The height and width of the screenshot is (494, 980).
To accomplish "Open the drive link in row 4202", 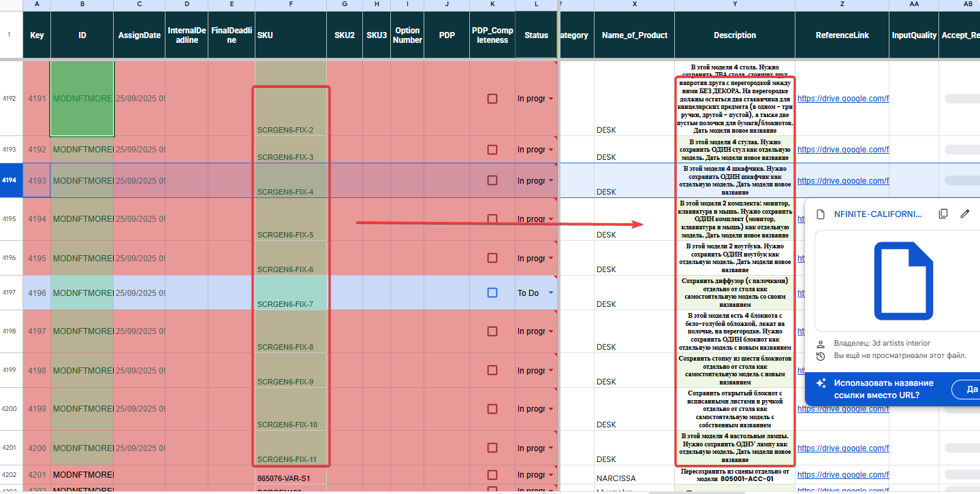I will point(843,474).
